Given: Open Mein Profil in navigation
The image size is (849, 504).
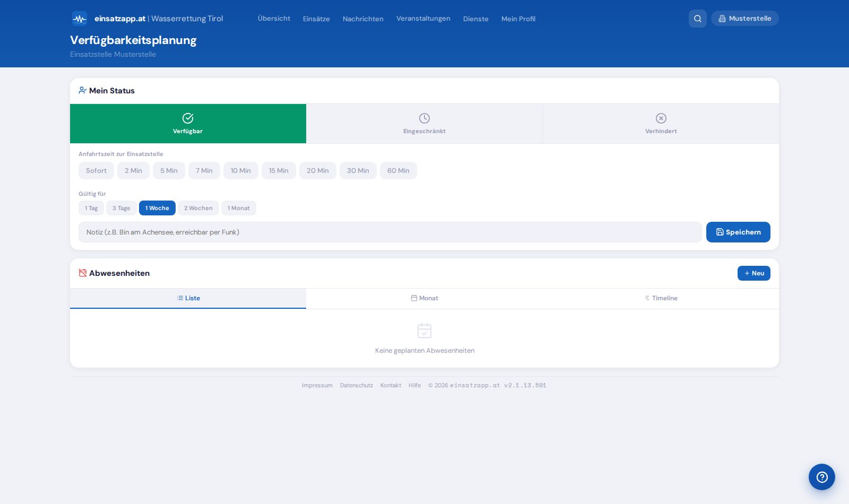Looking at the screenshot, I should point(518,19).
